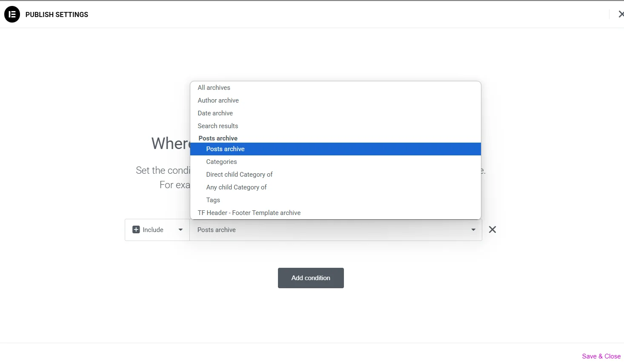Select the highlighted Posts archive option
Image resolution: width=624 pixels, height=364 pixels.
[x=225, y=149]
